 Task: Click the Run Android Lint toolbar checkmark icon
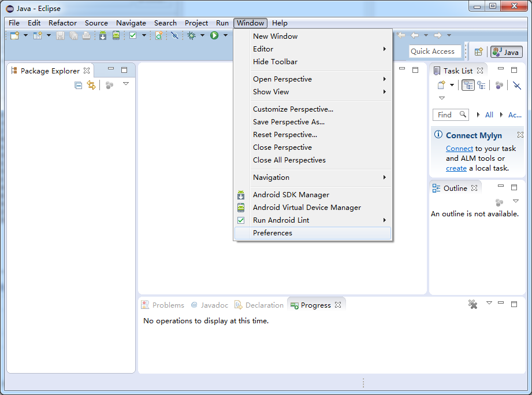(x=133, y=35)
